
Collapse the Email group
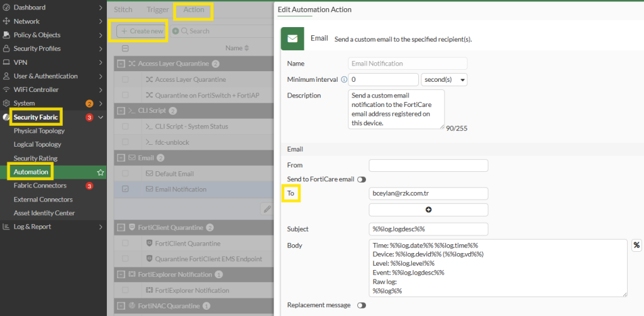point(121,158)
